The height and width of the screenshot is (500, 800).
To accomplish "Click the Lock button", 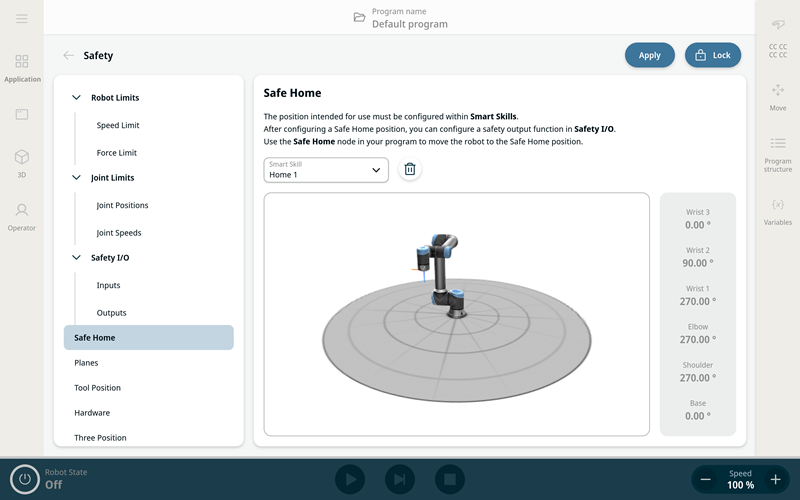I will (712, 56).
